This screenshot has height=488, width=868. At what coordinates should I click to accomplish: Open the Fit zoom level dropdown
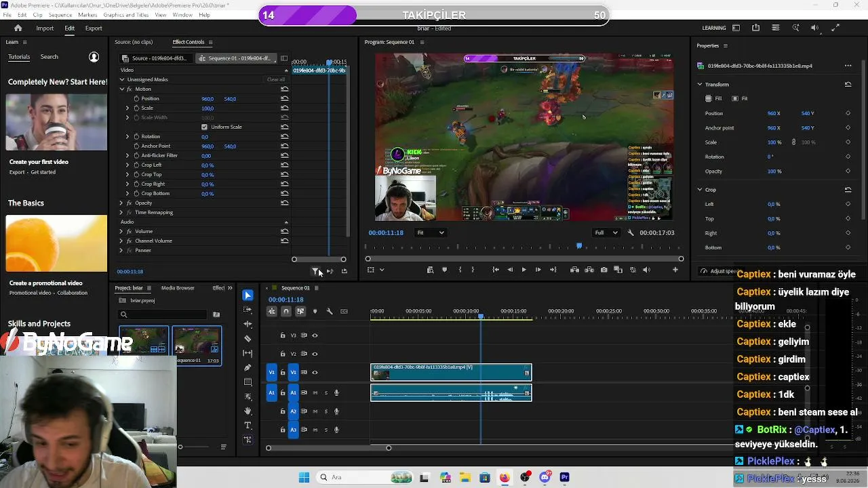tap(430, 232)
